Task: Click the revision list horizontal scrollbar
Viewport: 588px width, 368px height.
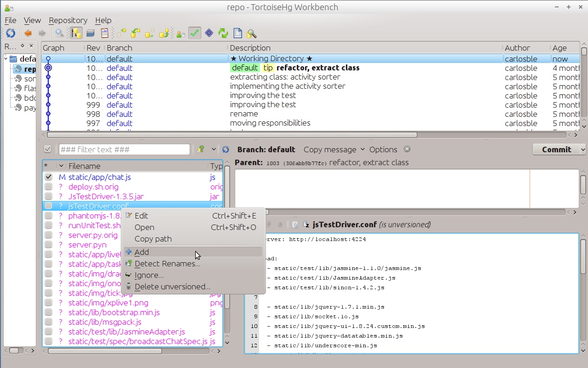Action: (232, 135)
